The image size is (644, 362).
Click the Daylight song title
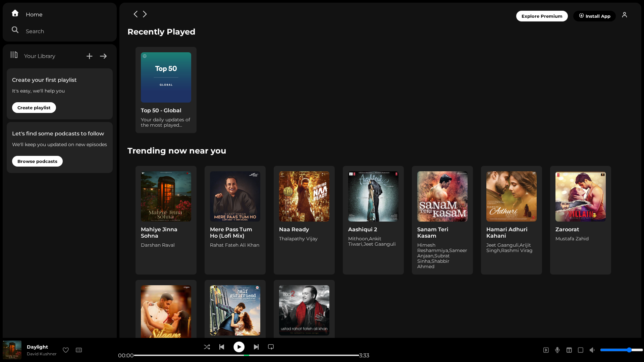coord(37,347)
